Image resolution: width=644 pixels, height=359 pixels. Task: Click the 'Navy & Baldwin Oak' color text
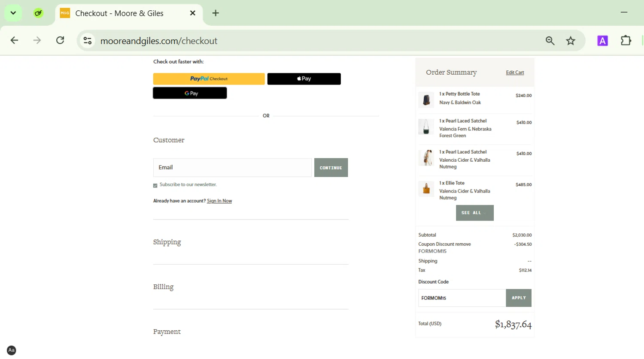coord(460,103)
